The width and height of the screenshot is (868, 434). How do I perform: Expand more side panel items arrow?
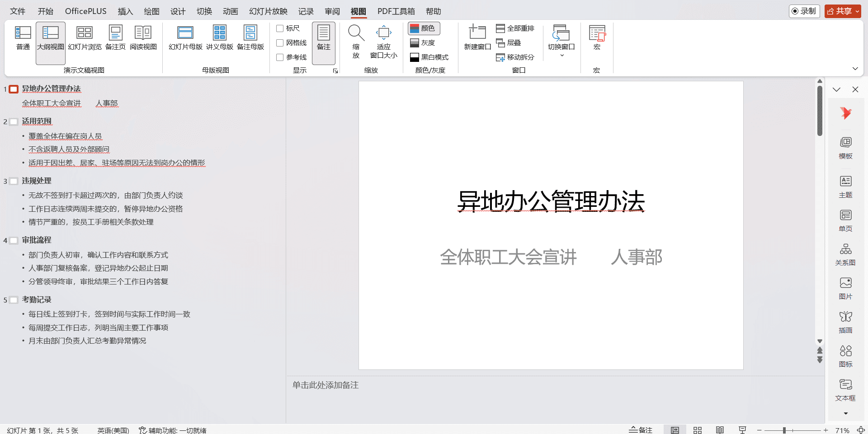[845, 413]
